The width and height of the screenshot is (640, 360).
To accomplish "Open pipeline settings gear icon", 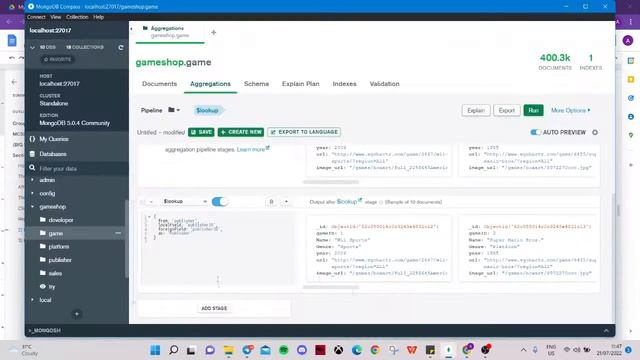I will click(x=595, y=132).
